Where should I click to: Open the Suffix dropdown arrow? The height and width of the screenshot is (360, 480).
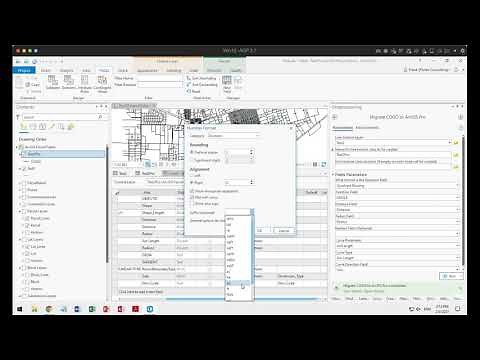point(252,212)
